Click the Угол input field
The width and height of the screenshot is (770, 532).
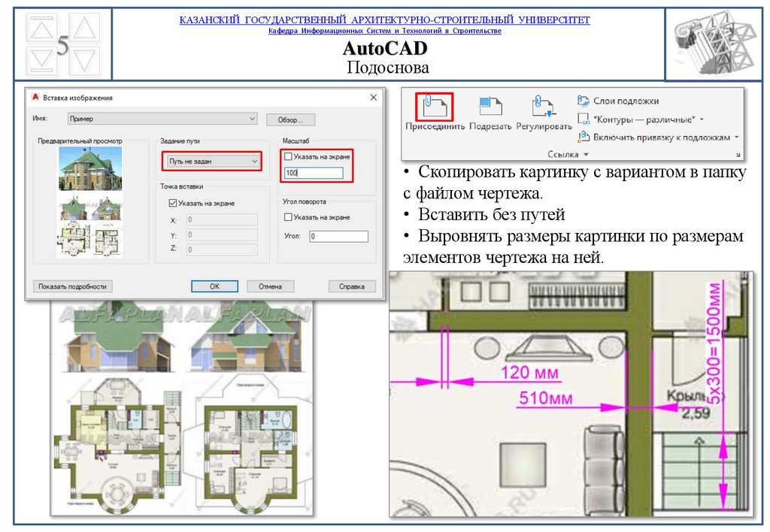coord(338,236)
